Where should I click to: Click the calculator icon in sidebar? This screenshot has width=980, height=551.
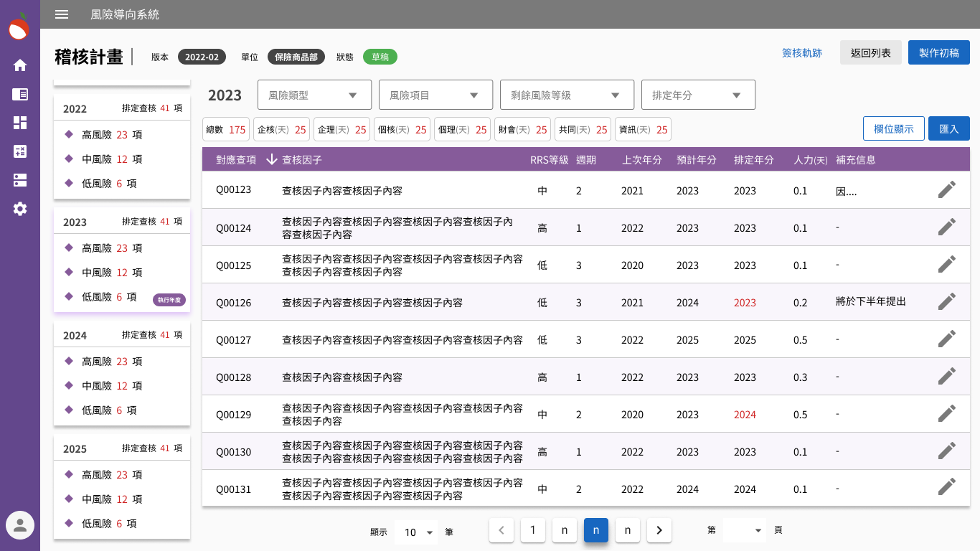(20, 151)
